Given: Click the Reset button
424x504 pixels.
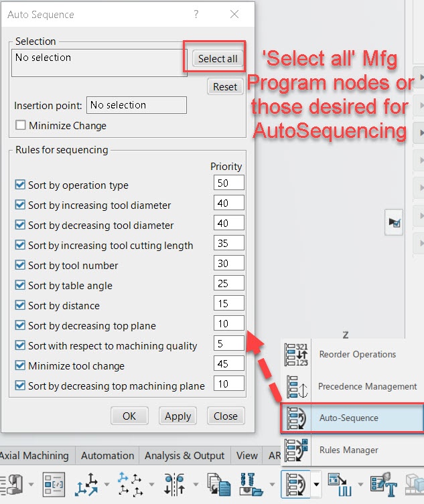Looking at the screenshot, I should (x=225, y=87).
